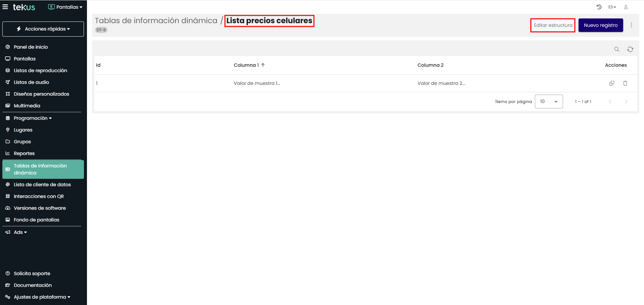This screenshot has width=644, height=305.
Task: Duplicate record 1 with the copy icon
Action: [611, 83]
